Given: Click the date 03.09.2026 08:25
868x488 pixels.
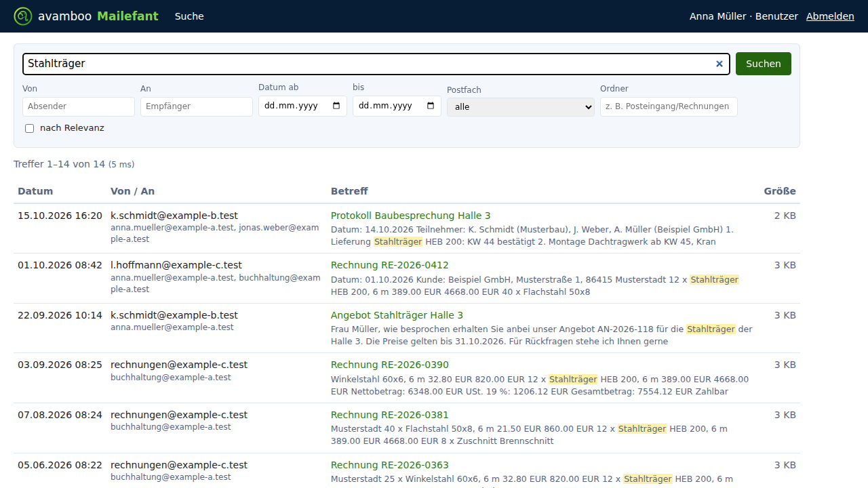Looking at the screenshot, I should [x=60, y=365].
